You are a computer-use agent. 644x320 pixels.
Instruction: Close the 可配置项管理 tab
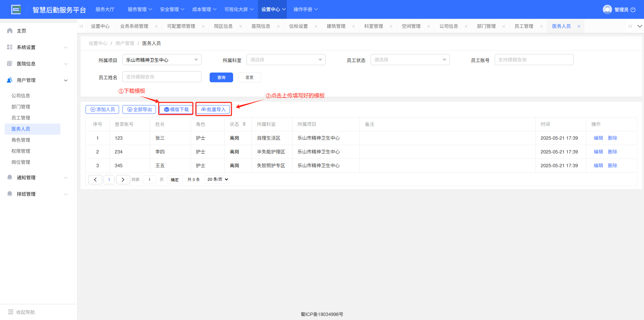click(203, 26)
